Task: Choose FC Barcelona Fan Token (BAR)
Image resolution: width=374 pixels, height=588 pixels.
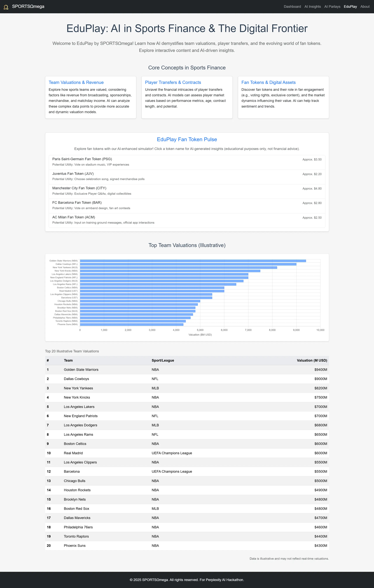Action: pyautogui.click(x=77, y=203)
